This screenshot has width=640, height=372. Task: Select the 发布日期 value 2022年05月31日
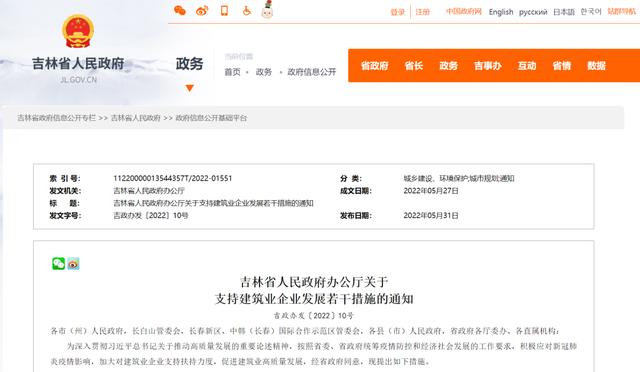(431, 216)
